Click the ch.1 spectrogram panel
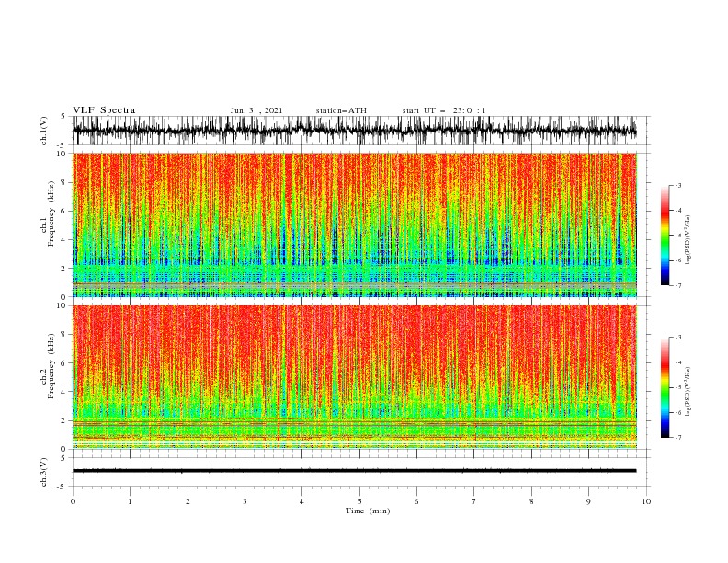Viewport: 728px width, 563px height. pos(354,224)
